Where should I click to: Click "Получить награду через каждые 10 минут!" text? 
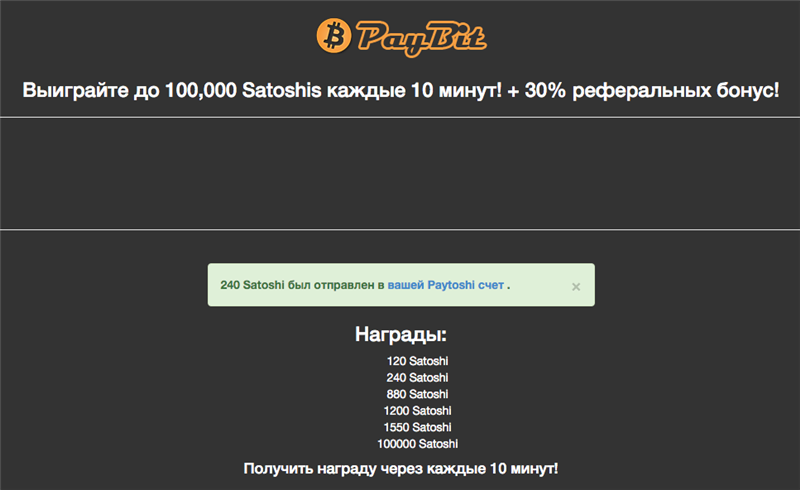400,468
